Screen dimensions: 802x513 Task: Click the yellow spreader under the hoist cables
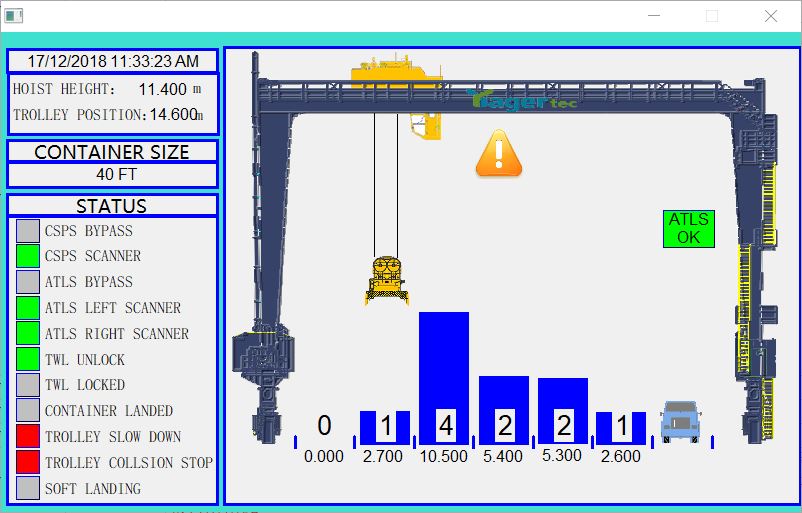click(x=387, y=280)
